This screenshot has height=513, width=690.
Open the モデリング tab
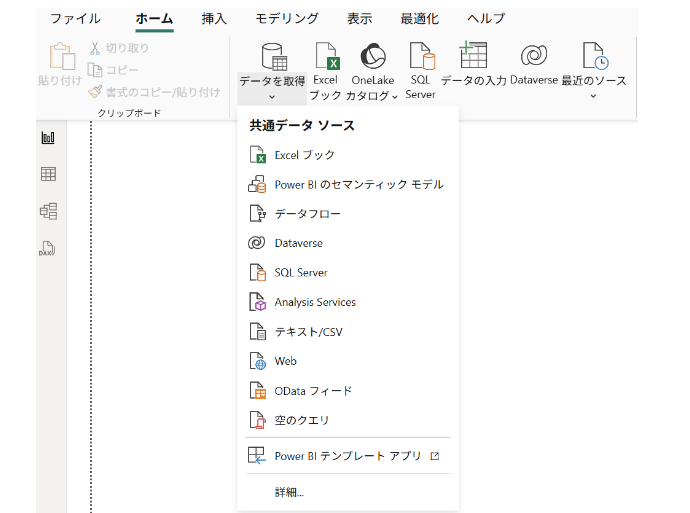click(x=287, y=18)
